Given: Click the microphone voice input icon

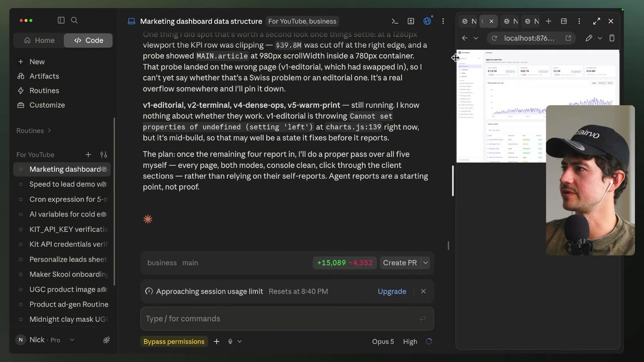Looking at the screenshot, I should [x=230, y=341].
